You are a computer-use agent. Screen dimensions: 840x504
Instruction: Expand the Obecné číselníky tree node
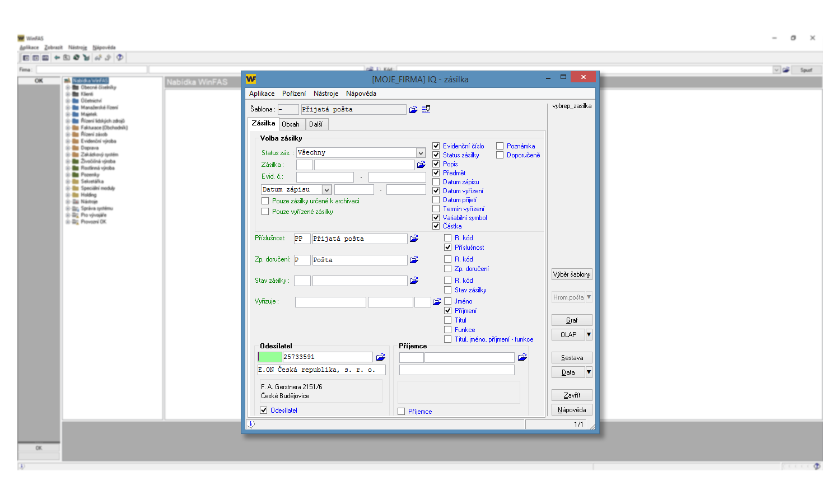coord(68,87)
